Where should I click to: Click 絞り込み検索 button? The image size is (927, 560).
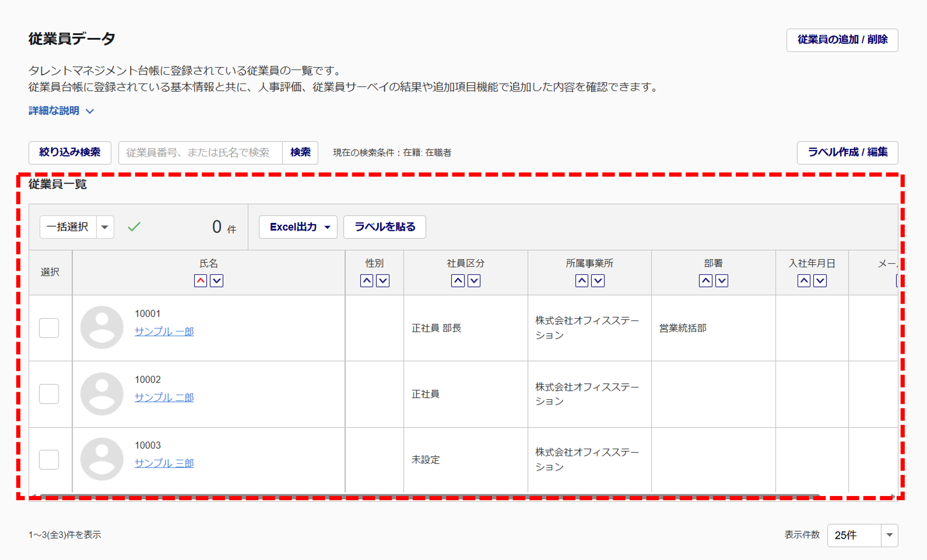click(70, 153)
